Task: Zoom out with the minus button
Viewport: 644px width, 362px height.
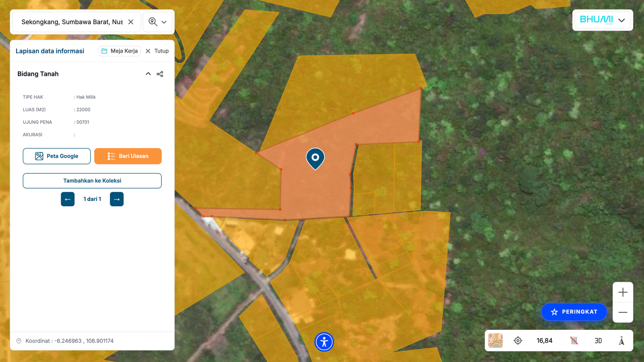Action: pyautogui.click(x=623, y=313)
